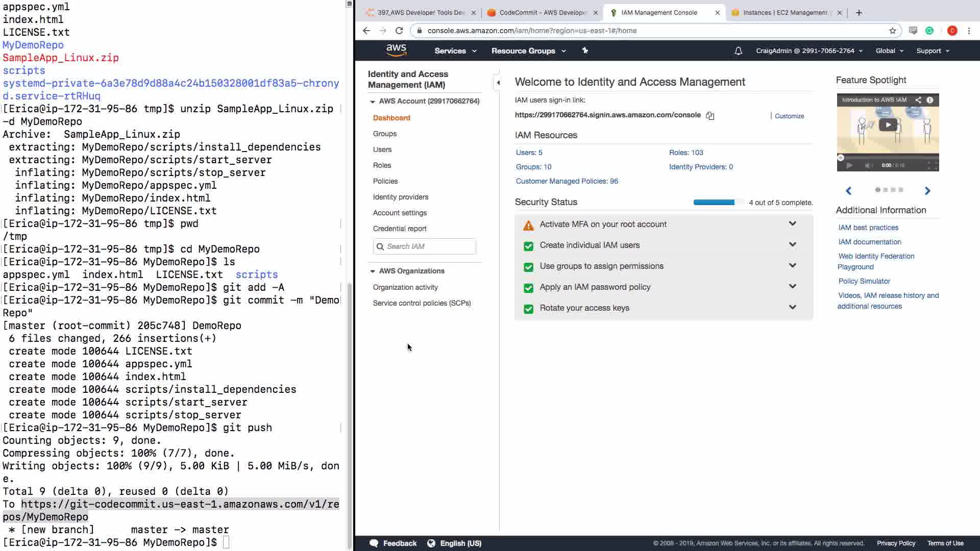Click the pin shortcuts star icon
This screenshot has height=551, width=980.
[585, 51]
